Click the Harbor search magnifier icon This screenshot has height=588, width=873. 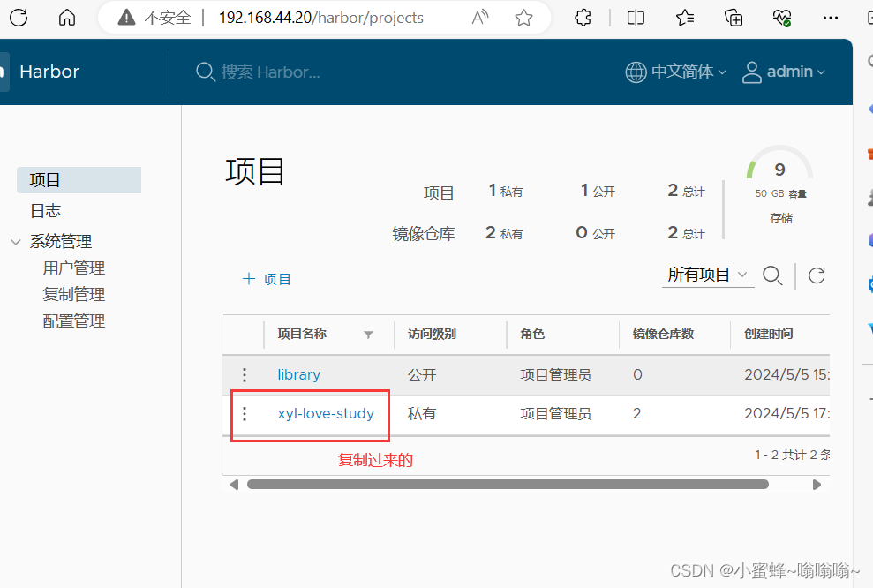coord(206,72)
